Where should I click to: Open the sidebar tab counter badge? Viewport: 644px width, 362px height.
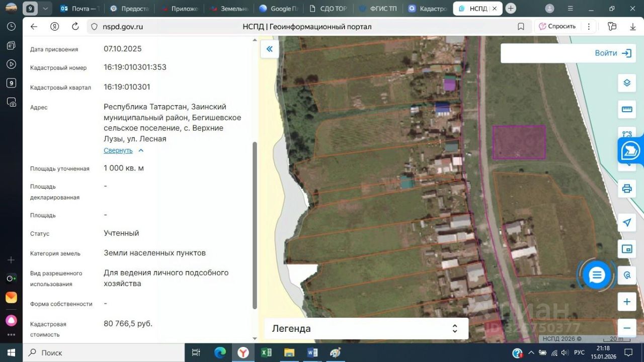point(11,83)
